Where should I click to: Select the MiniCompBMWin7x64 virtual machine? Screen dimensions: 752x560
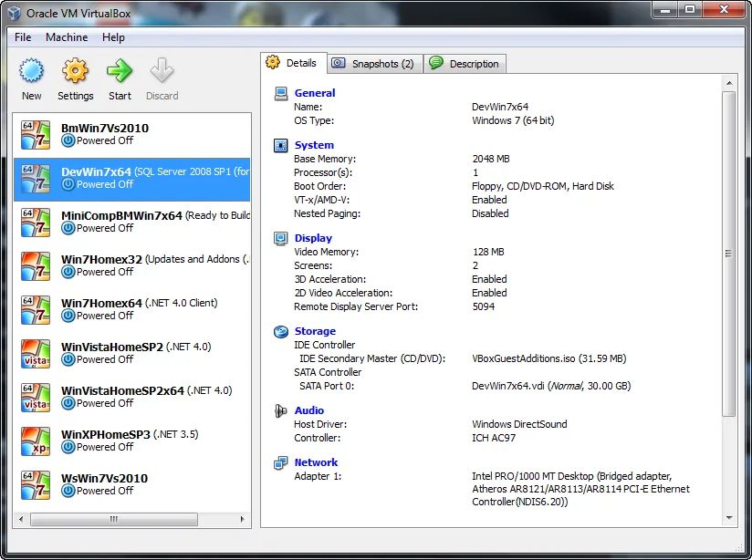pyautogui.click(x=132, y=222)
